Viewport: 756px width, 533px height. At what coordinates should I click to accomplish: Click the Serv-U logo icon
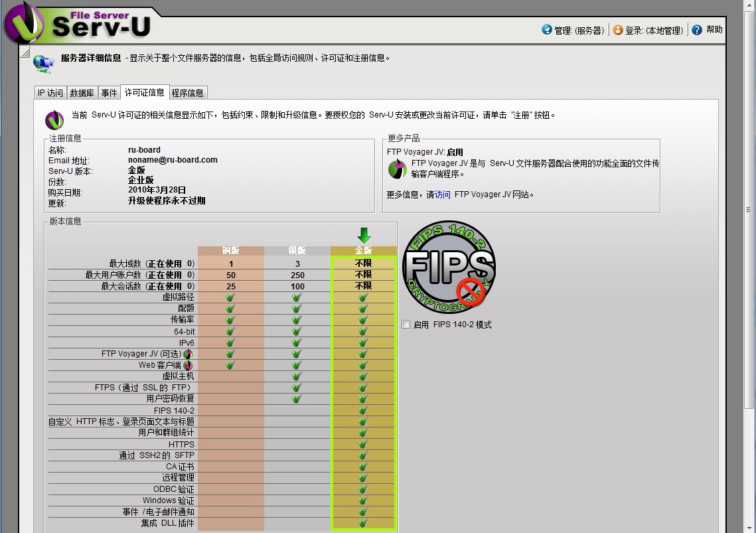[x=24, y=23]
